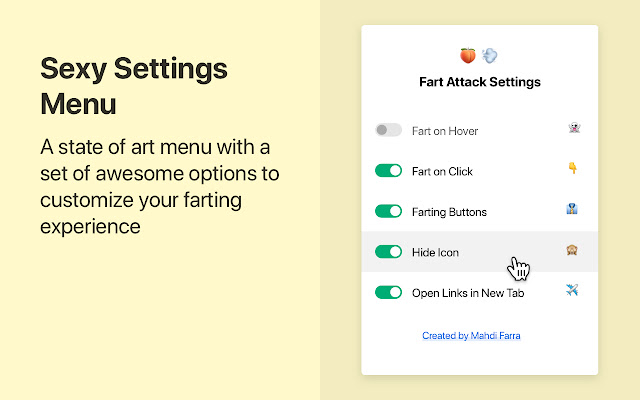The width and height of the screenshot is (640, 400).
Task: Click the Hide Icon label text
Action: point(435,253)
